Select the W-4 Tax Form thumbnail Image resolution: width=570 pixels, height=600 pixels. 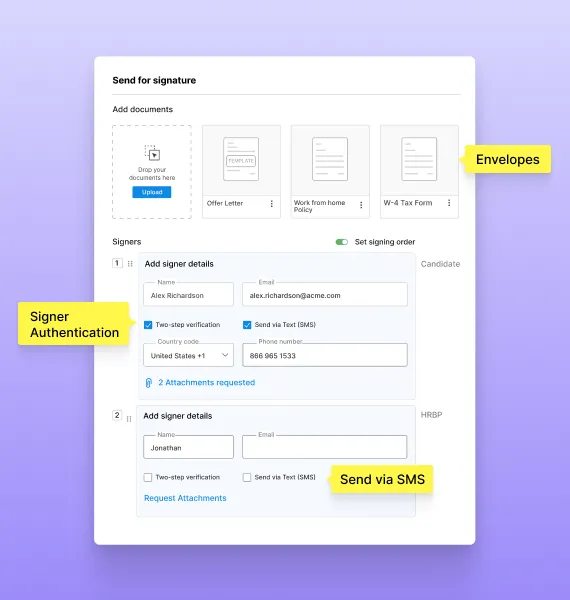click(419, 159)
